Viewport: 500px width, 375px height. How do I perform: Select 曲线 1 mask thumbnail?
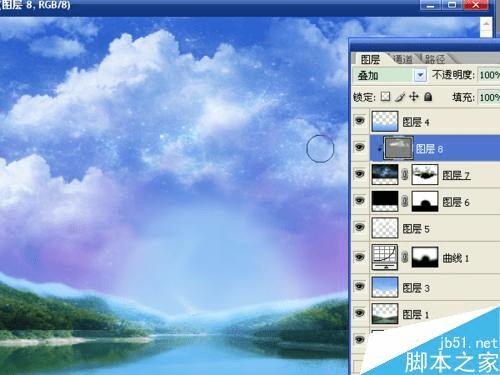point(425,257)
